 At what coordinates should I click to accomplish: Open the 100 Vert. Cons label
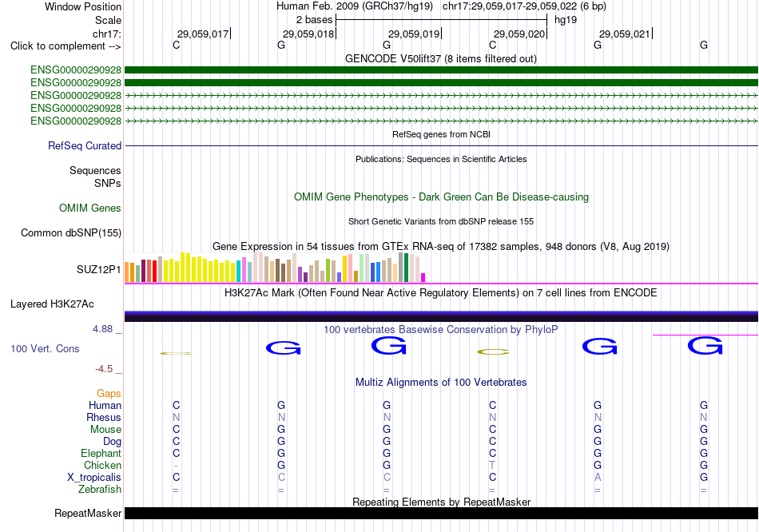[45, 348]
